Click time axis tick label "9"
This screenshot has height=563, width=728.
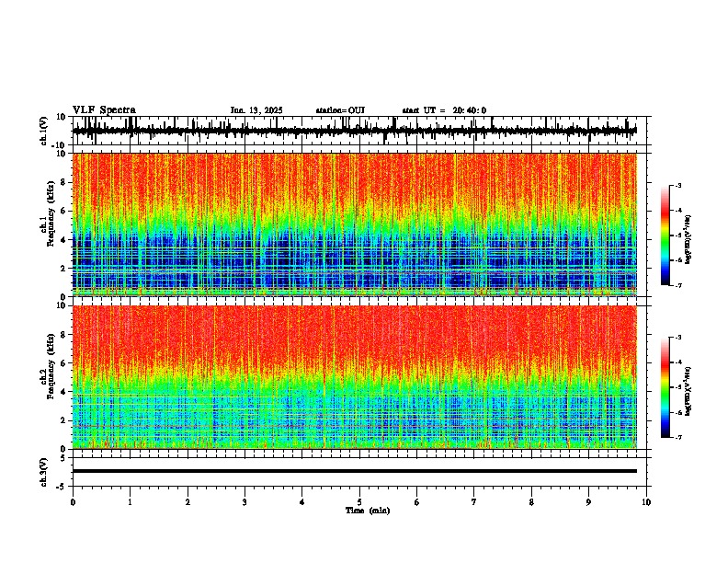tap(588, 502)
